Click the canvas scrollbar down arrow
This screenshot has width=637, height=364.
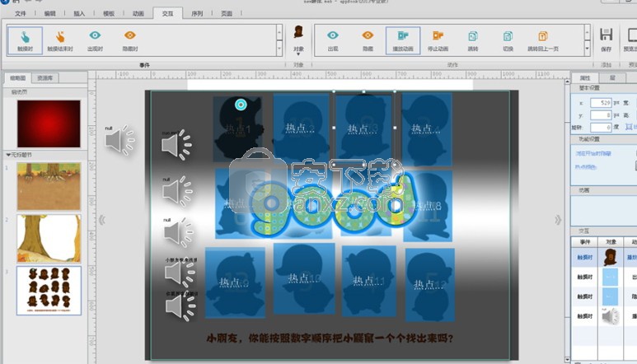pyautogui.click(x=567, y=360)
